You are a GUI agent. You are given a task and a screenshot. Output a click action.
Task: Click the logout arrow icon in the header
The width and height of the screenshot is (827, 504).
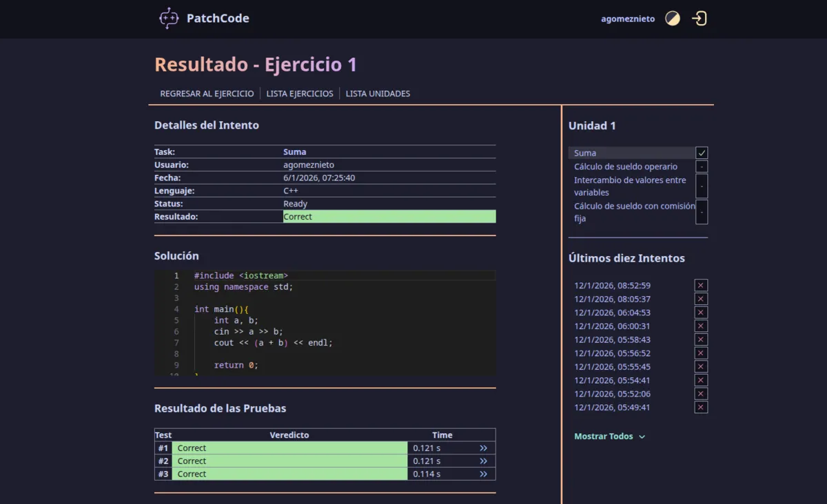(699, 18)
